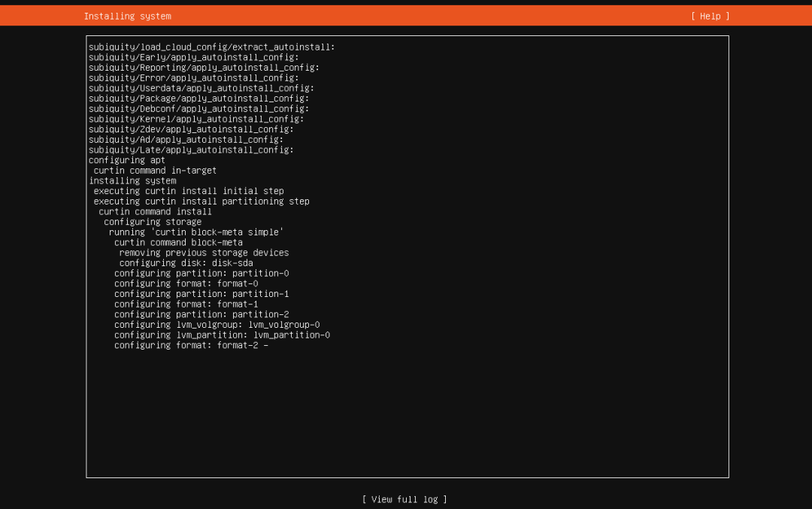The image size is (812, 509).
Task: Select the 'configuring storage' log line
Action: click(153, 222)
